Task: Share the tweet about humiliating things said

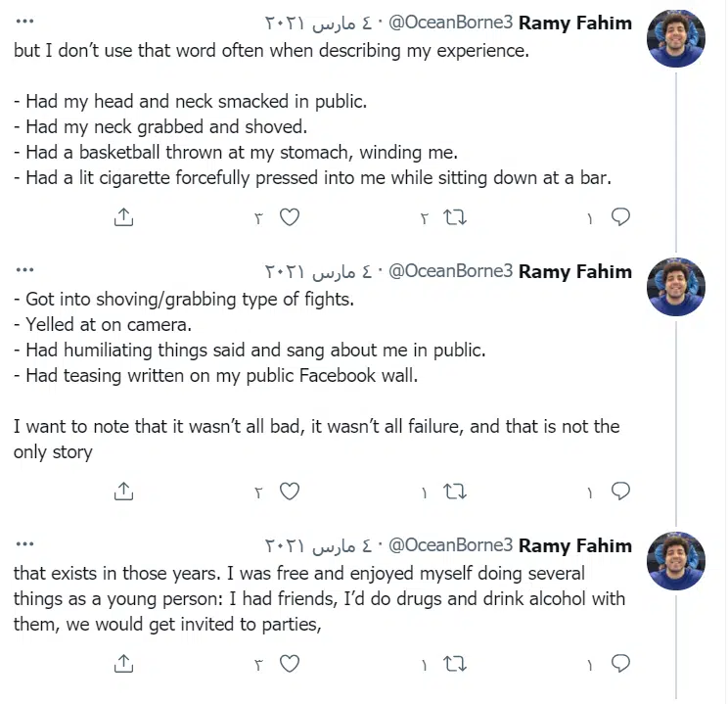Action: pos(123,492)
